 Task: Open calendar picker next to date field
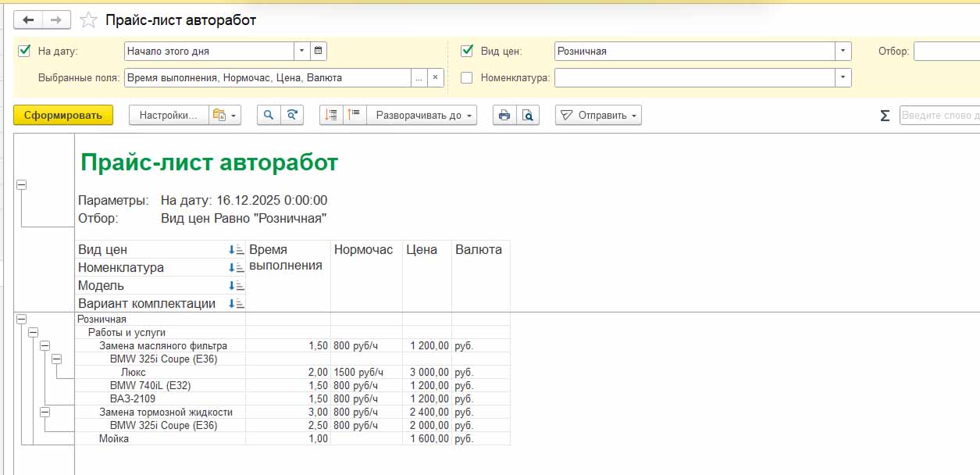[x=318, y=52]
